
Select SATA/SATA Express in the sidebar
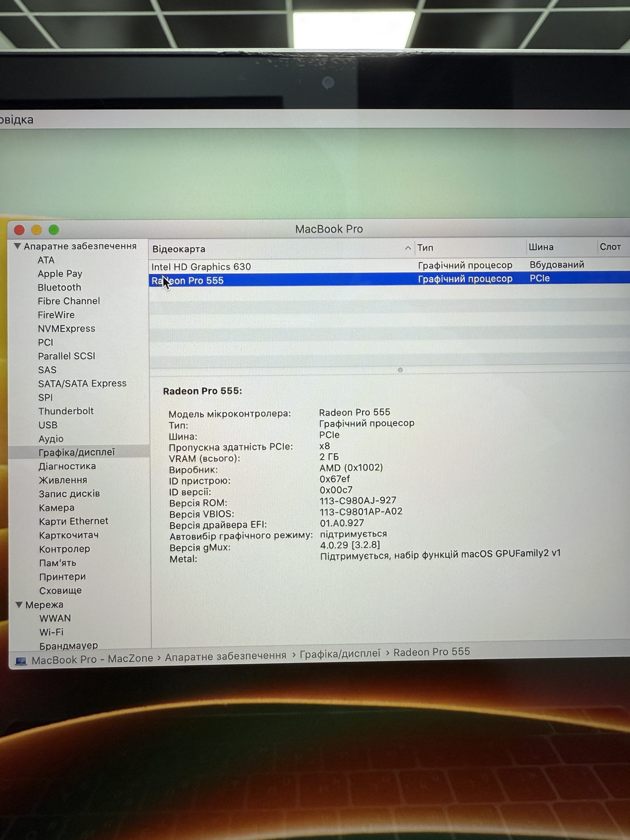pos(82,384)
